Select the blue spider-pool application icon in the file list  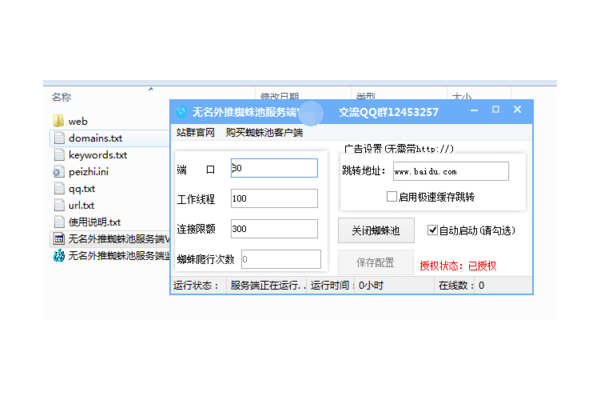[x=59, y=256]
